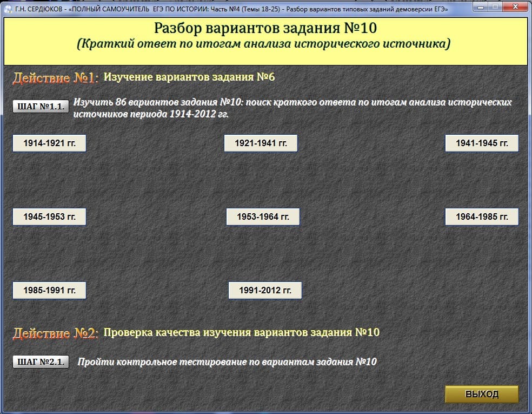Image resolution: width=532 pixels, height=414 pixels.
Task: Choose the 1985-1991 гг. period button
Action: coord(49,291)
